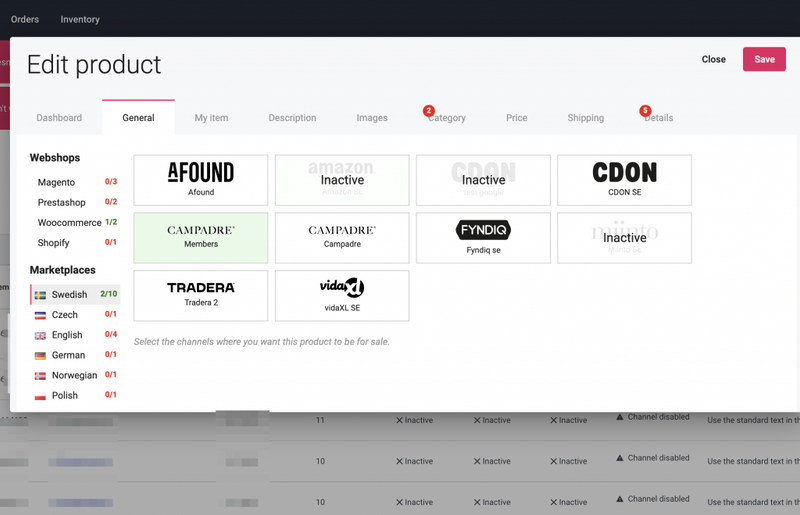Toggle the Afound channel card
Viewport: 800px width, 515px height.
[x=201, y=180]
